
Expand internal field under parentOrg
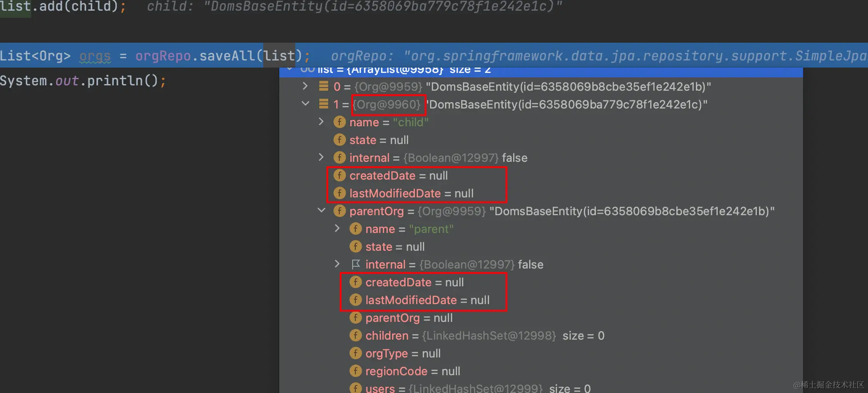click(337, 264)
